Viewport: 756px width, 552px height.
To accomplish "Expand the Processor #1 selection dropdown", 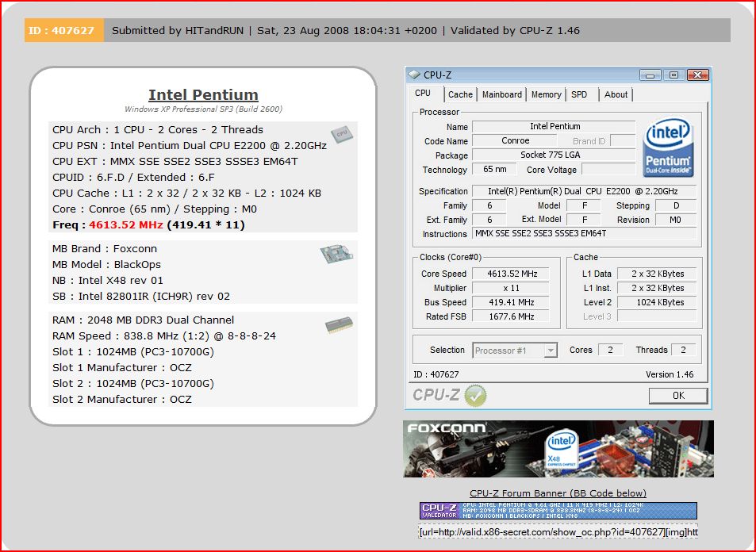I will coord(550,351).
